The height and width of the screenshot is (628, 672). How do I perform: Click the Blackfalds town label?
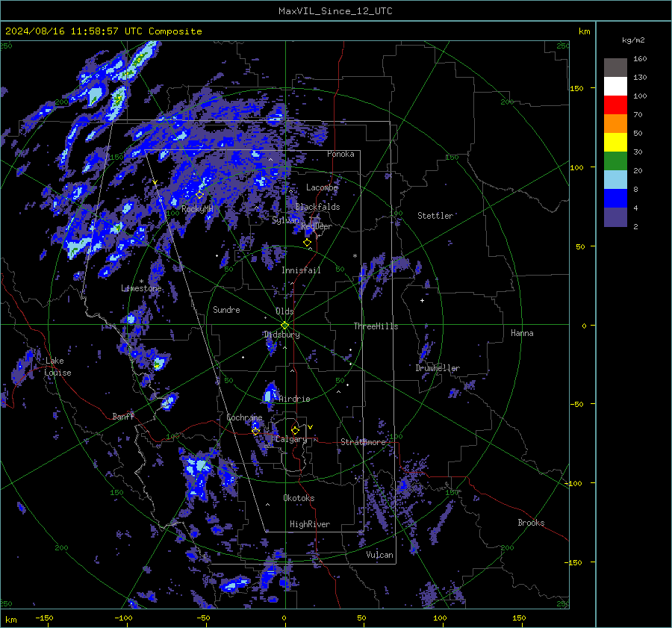pyautogui.click(x=317, y=207)
